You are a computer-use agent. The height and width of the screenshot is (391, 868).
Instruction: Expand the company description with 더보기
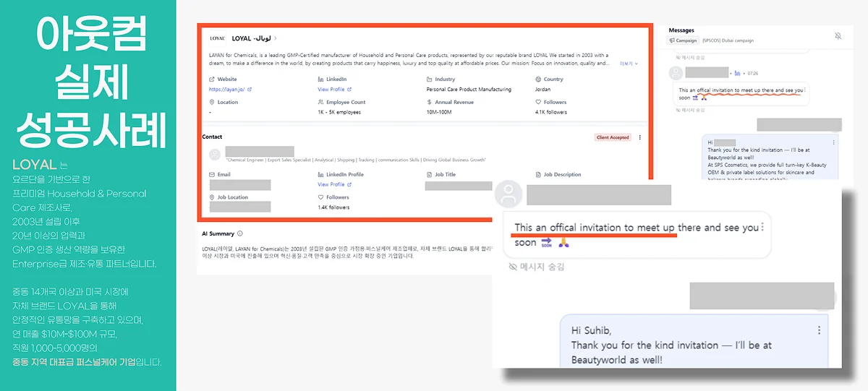click(629, 64)
